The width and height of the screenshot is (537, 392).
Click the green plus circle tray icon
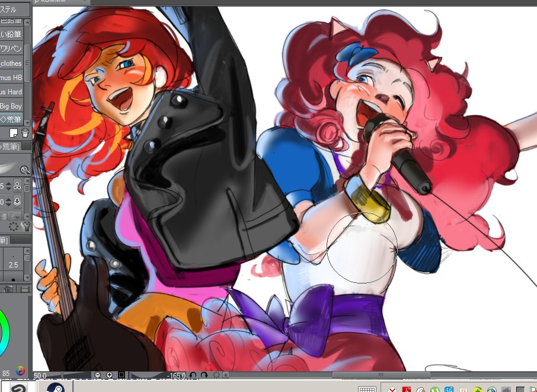(x=477, y=390)
